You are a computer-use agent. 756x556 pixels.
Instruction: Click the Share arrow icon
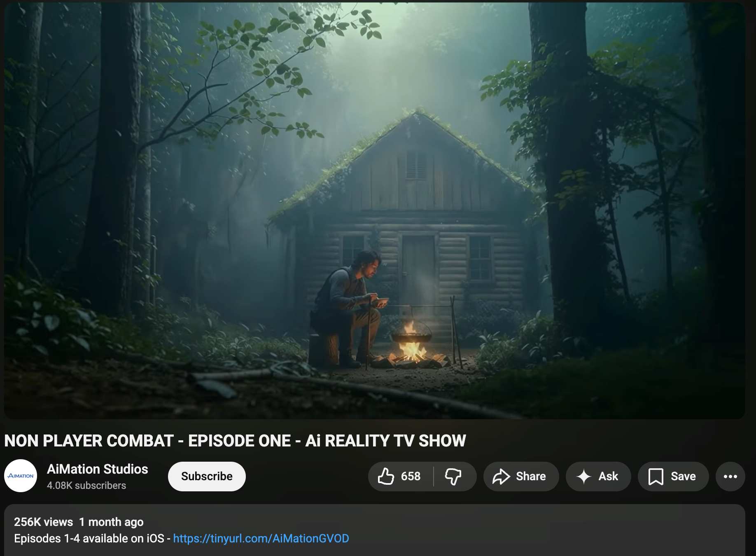pyautogui.click(x=501, y=477)
